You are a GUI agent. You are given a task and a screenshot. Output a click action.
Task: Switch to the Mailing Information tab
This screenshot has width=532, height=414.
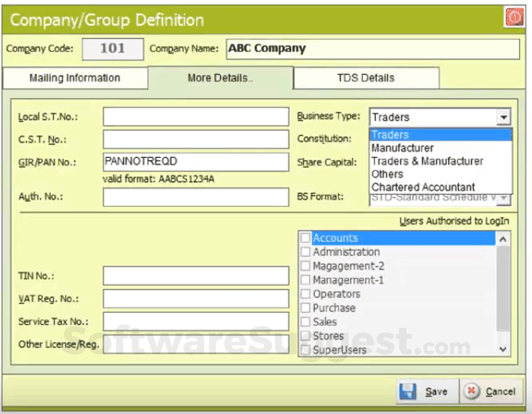coord(75,78)
